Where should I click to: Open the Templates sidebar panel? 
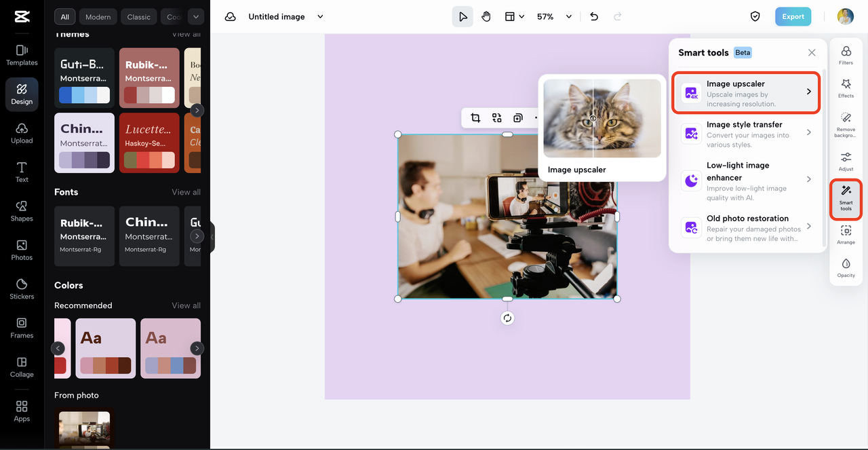(22, 55)
